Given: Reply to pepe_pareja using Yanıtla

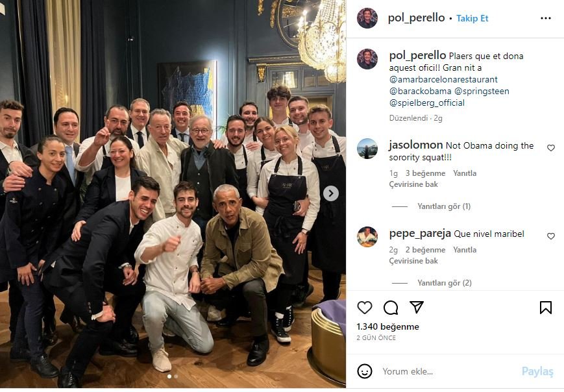Looking at the screenshot, I should (464, 250).
